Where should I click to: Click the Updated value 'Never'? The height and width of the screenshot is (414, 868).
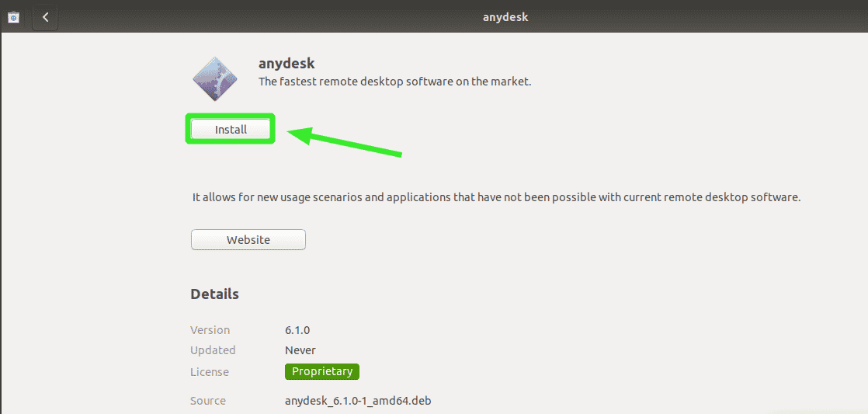300,350
